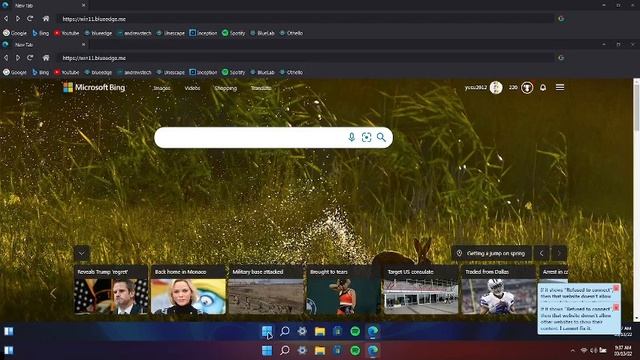Open Inception bookmark in the second nested bookmarks bar
The image size is (640, 360).
point(203,72)
